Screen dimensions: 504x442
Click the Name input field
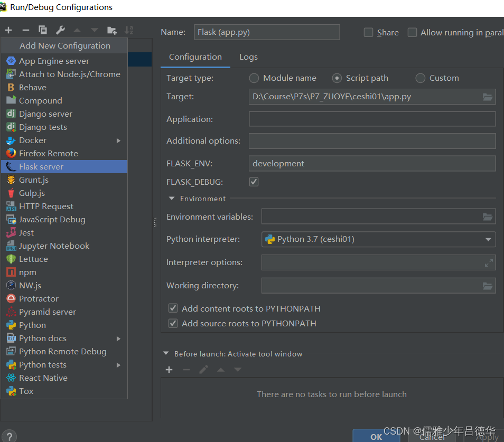click(267, 32)
